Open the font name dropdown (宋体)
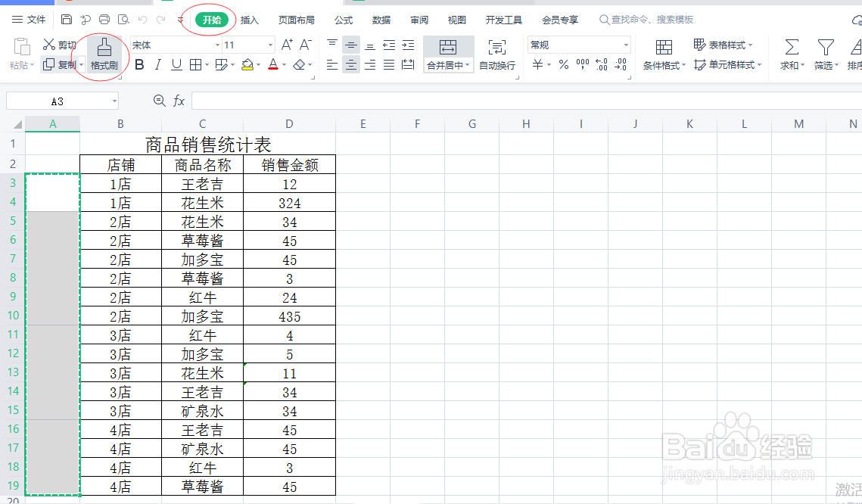Image resolution: width=862 pixels, height=504 pixels. coord(218,45)
